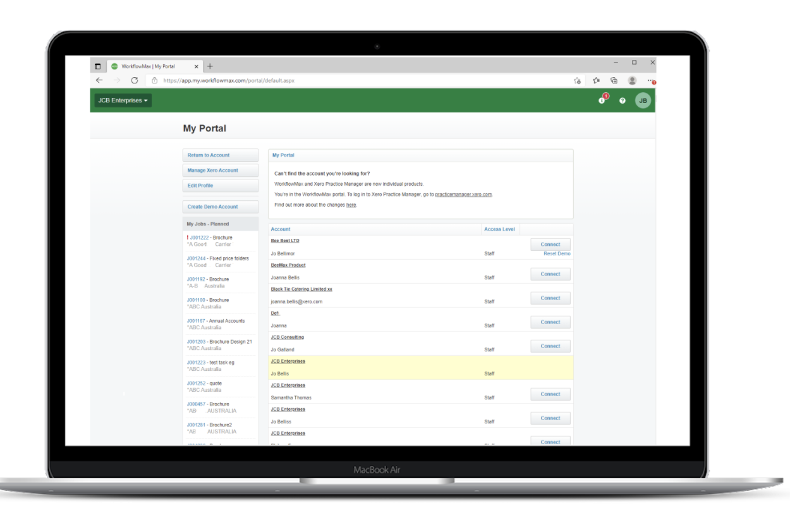Screen dimensions: 790x532
Task: Open the BeeMax Product account link
Action: (288, 265)
